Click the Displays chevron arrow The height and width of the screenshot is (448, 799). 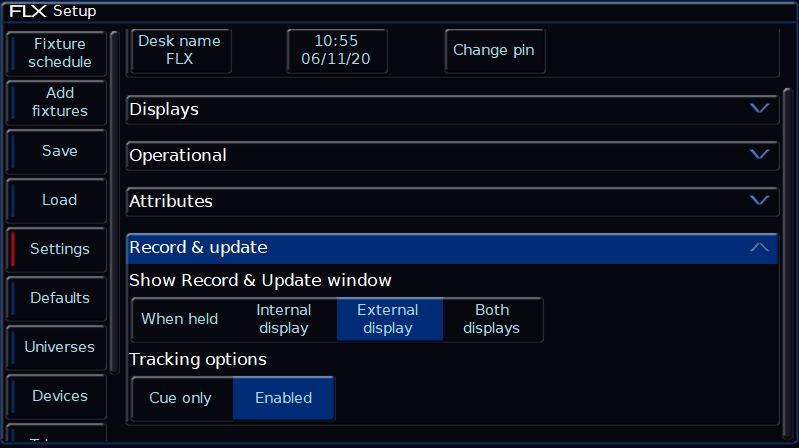click(x=759, y=109)
